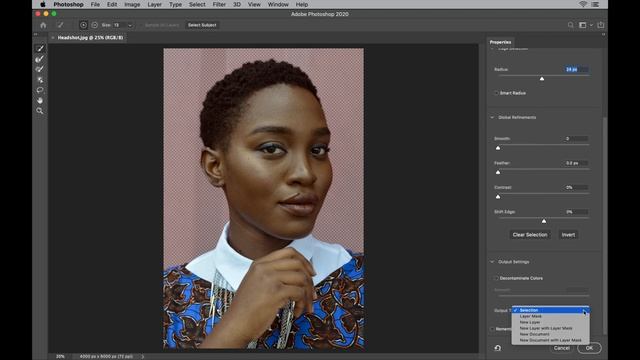
Task: Select the Hand tool
Action: [x=40, y=100]
